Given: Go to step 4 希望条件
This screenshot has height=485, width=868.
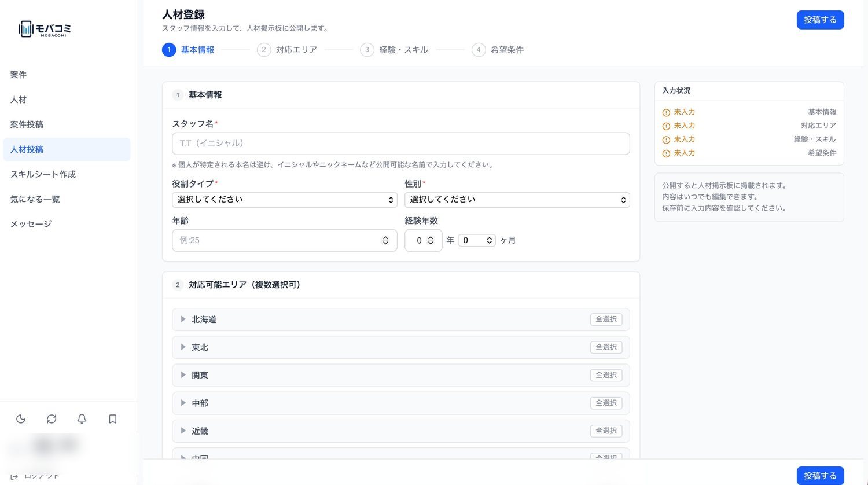Looking at the screenshot, I should pyautogui.click(x=498, y=50).
